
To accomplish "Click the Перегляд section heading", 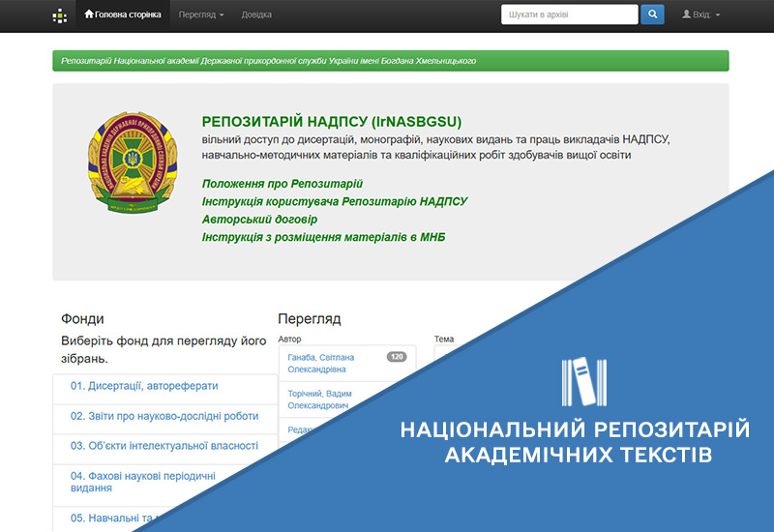I will point(309,319).
